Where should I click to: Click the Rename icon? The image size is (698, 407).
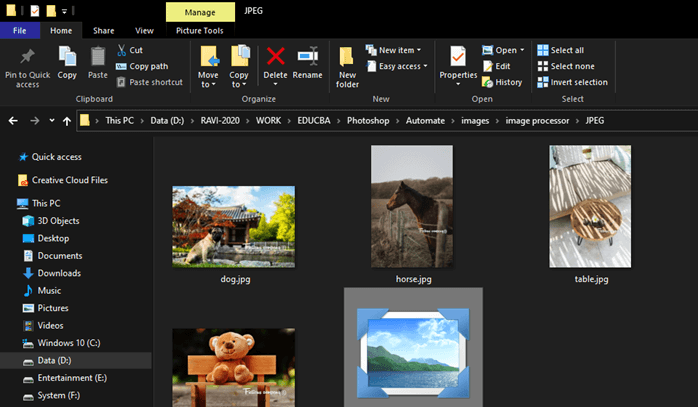coord(308,57)
